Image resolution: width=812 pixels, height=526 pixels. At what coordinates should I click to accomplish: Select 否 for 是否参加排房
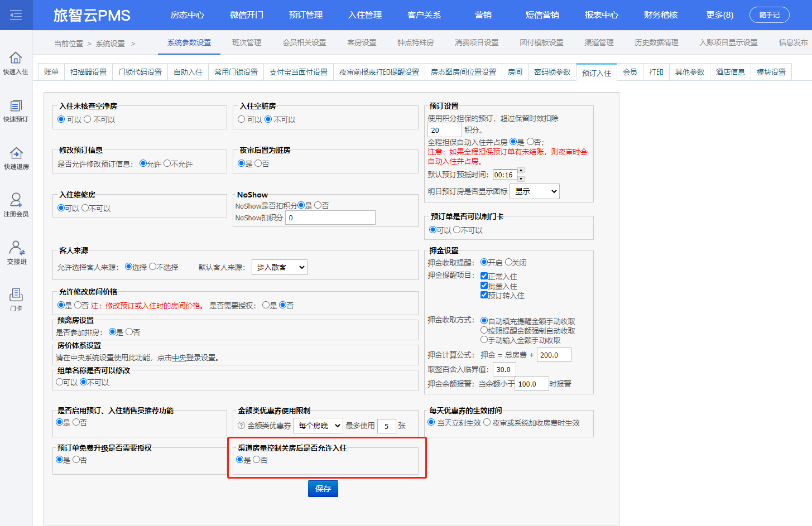(129, 331)
